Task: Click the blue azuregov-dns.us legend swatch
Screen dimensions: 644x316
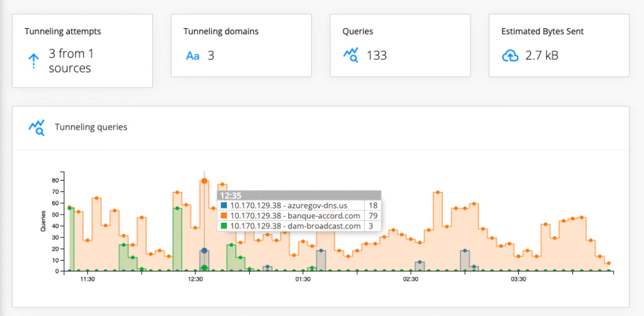Action: [223, 205]
